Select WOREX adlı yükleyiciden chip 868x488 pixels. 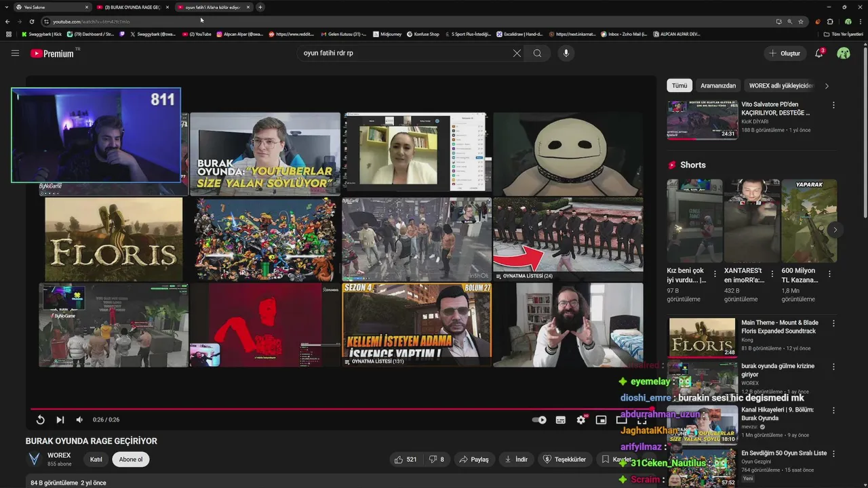[x=781, y=85]
